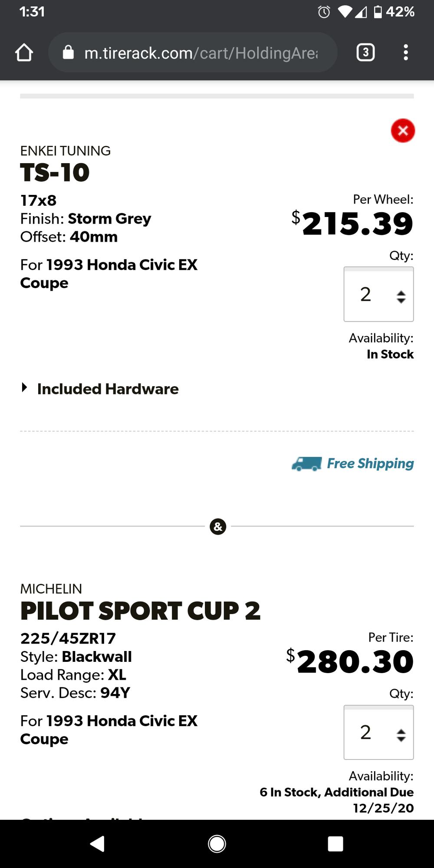Screen dimensions: 434x868
Task: Open the tire quantity dropdown
Action: tap(378, 732)
